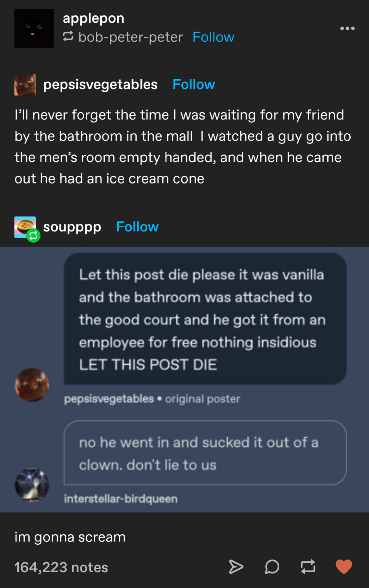Follow bob-peter-peter
The image size is (369, 588).
(x=213, y=37)
